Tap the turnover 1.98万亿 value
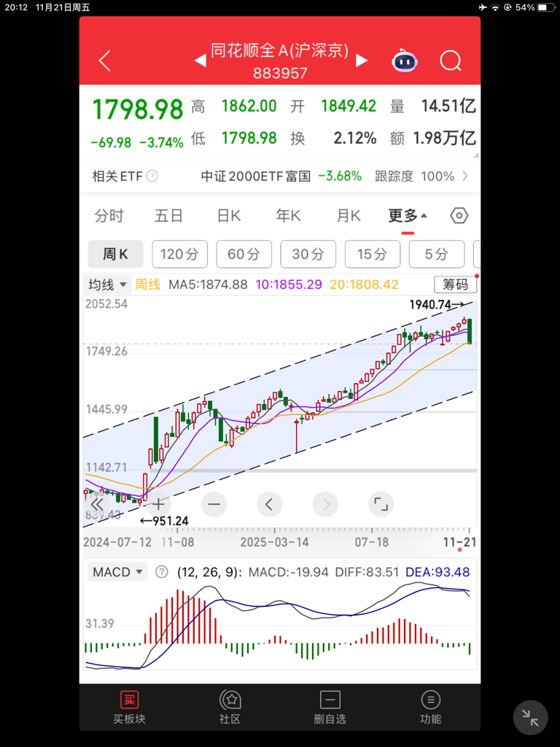 444,138
